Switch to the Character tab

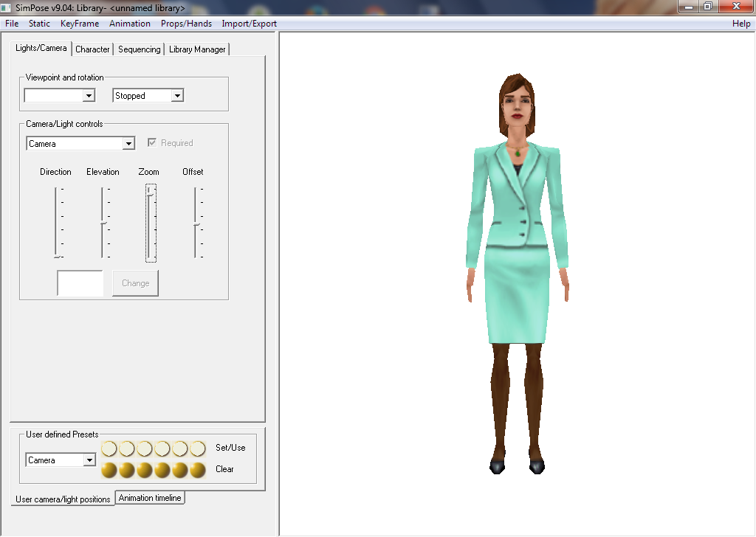[x=92, y=49]
